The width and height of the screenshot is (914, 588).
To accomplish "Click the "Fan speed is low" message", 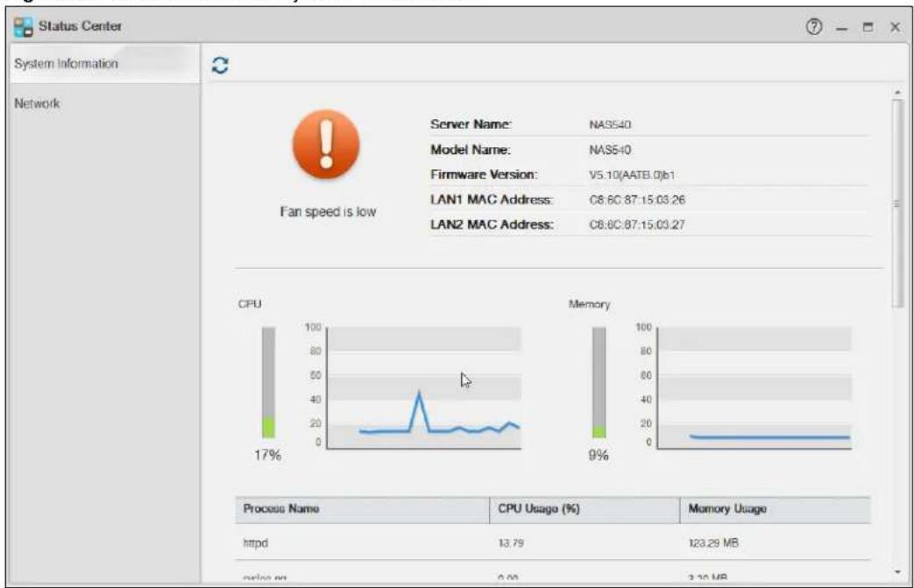I will (x=328, y=212).
